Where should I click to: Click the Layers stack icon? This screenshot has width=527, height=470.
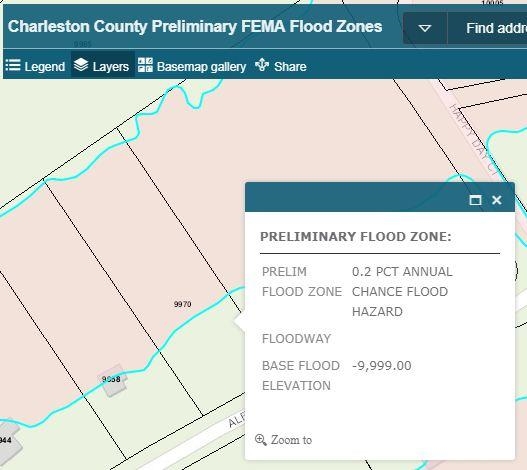tap(81, 65)
